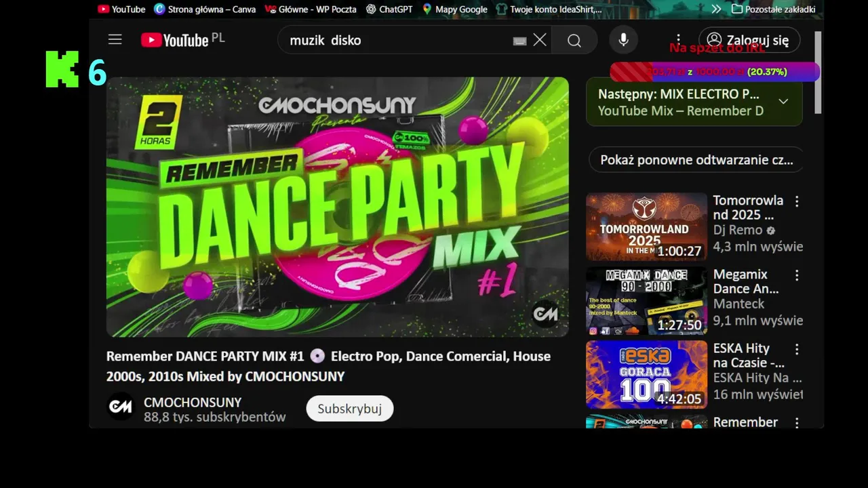Open more options for ESKA Hity video
The width and height of the screenshot is (868, 488).
pos(797,349)
